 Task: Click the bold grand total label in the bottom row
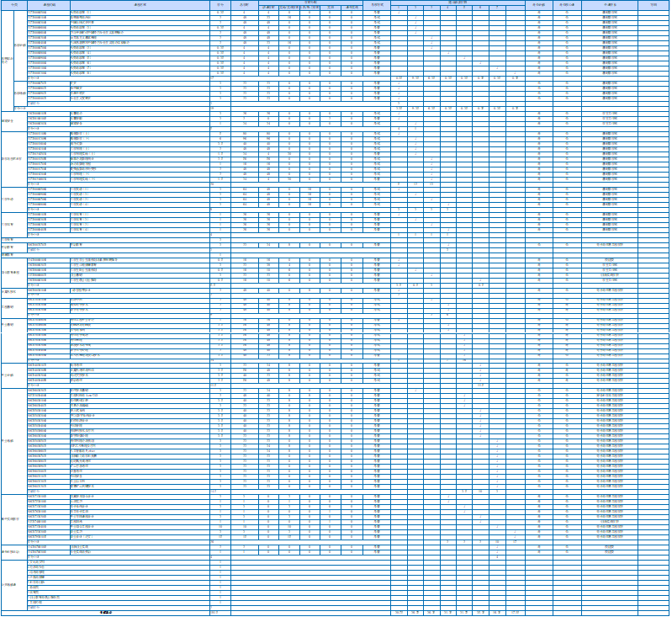pos(106,612)
